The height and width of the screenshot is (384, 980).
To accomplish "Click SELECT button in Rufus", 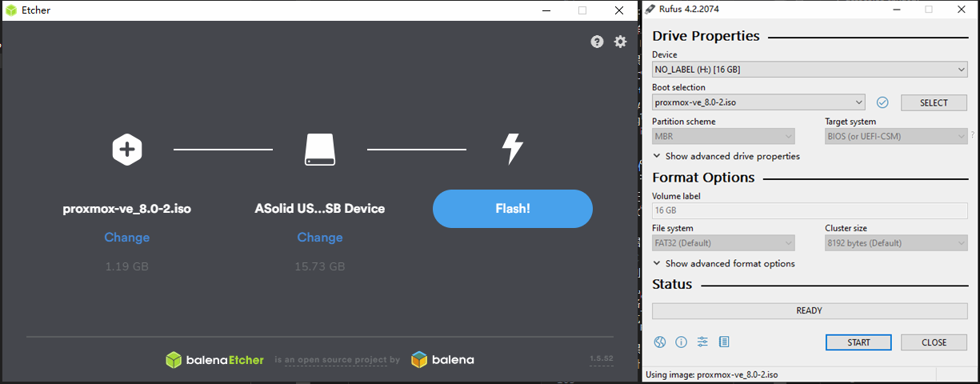I will (x=934, y=102).
